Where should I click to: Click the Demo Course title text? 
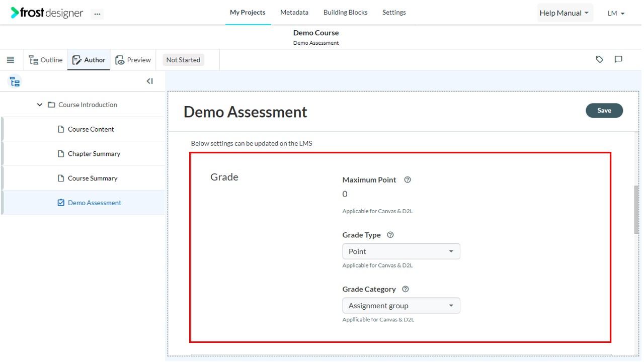[316, 33]
